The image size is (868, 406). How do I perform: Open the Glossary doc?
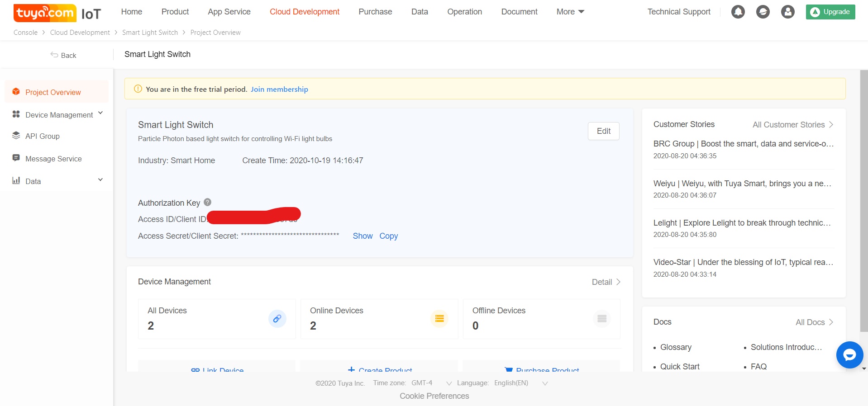[x=676, y=347]
